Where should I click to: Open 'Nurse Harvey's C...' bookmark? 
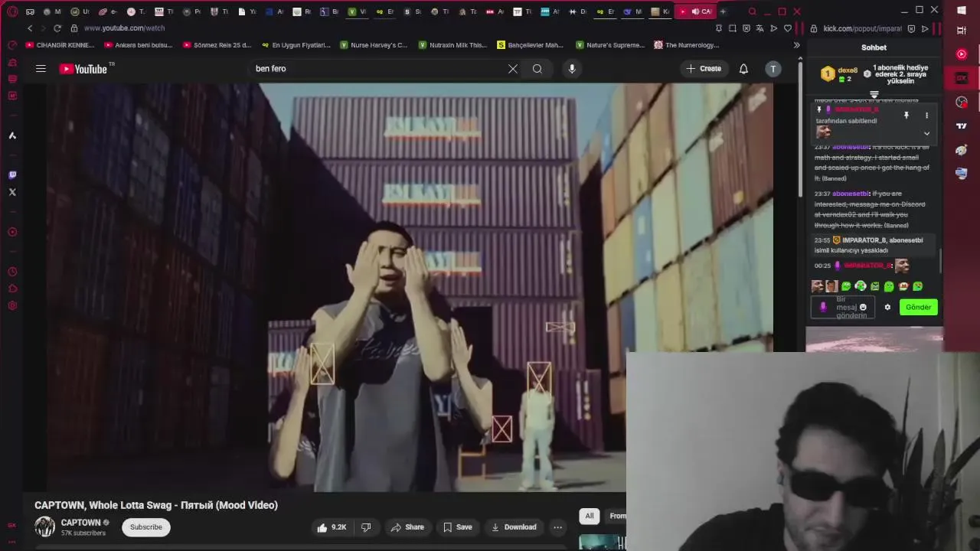point(374,45)
